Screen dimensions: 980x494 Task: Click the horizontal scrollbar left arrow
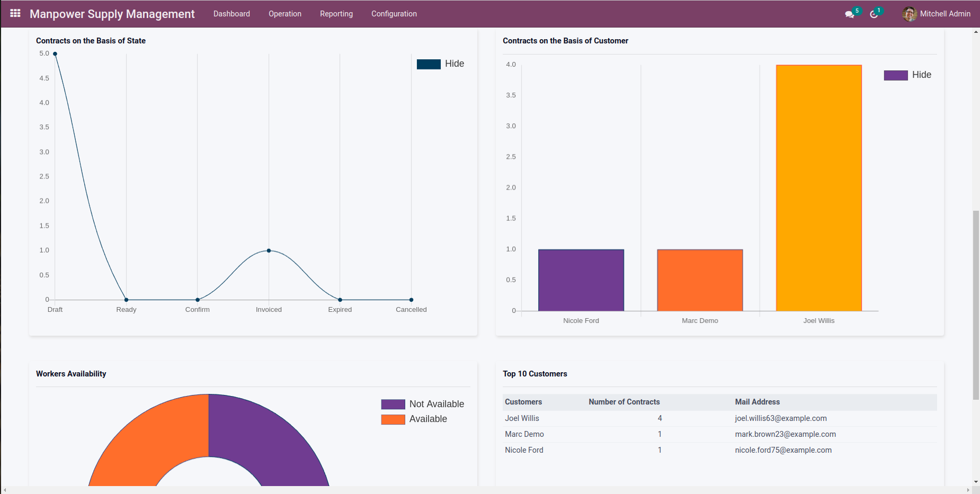tap(5, 490)
